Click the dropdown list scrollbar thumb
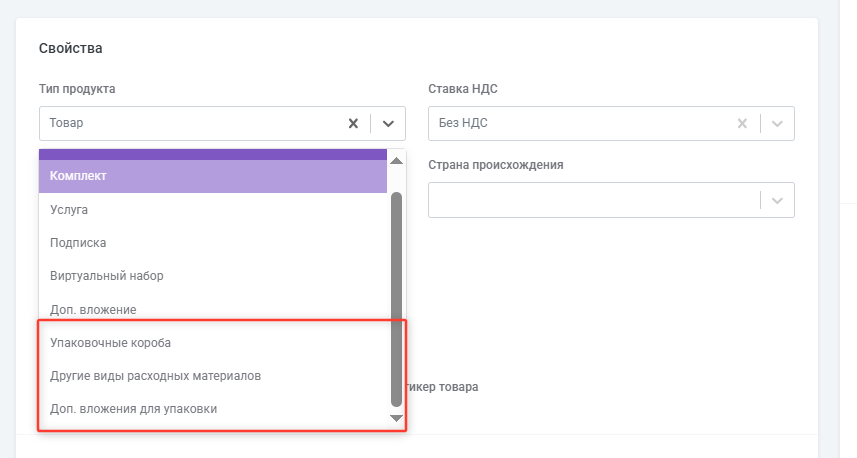 coord(396,300)
